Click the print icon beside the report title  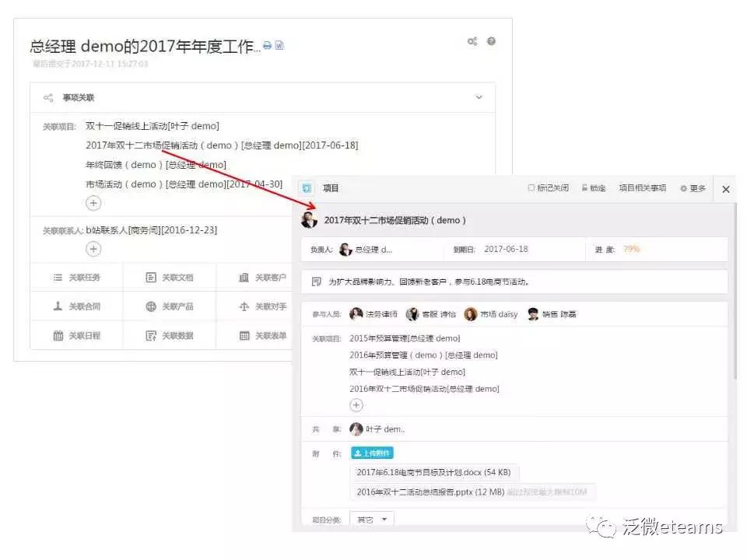(267, 45)
